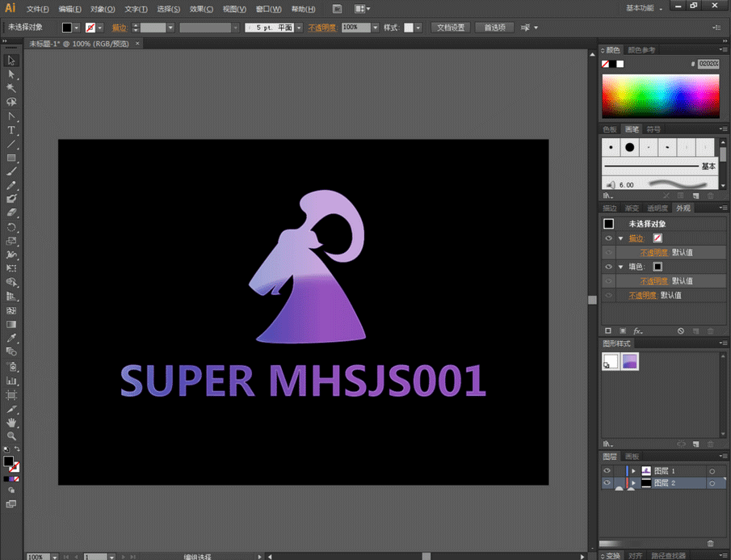Image resolution: width=731 pixels, height=560 pixels.
Task: Toggle the 描边 stroke attribute visibility eye
Action: click(608, 238)
